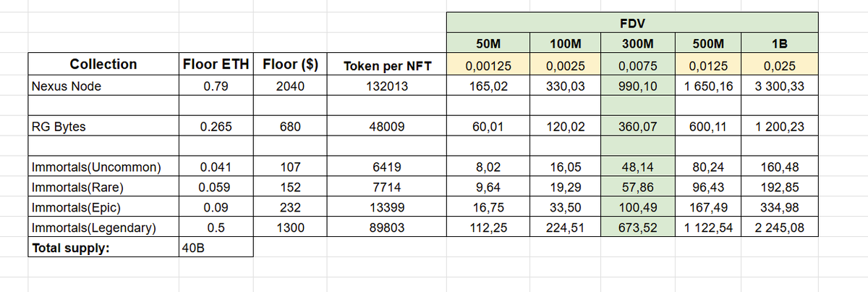Select the Token per NFT header

[x=386, y=66]
